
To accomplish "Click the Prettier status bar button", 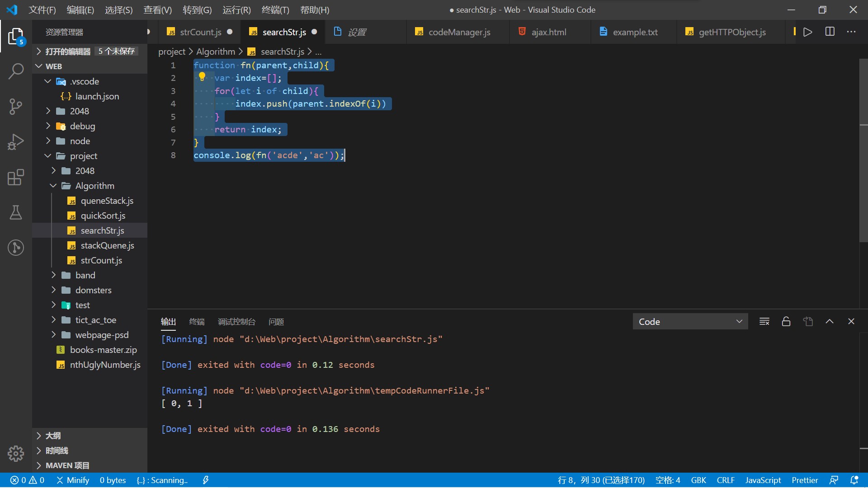I will point(805,480).
